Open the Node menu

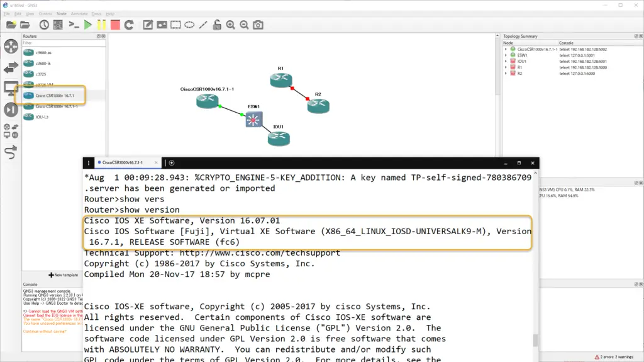coord(61,14)
